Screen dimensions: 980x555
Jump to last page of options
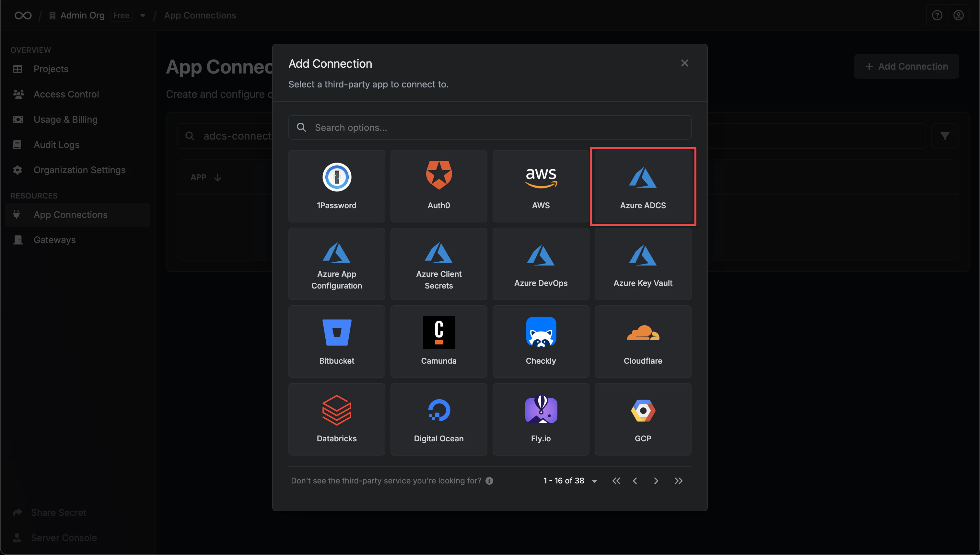pos(678,481)
